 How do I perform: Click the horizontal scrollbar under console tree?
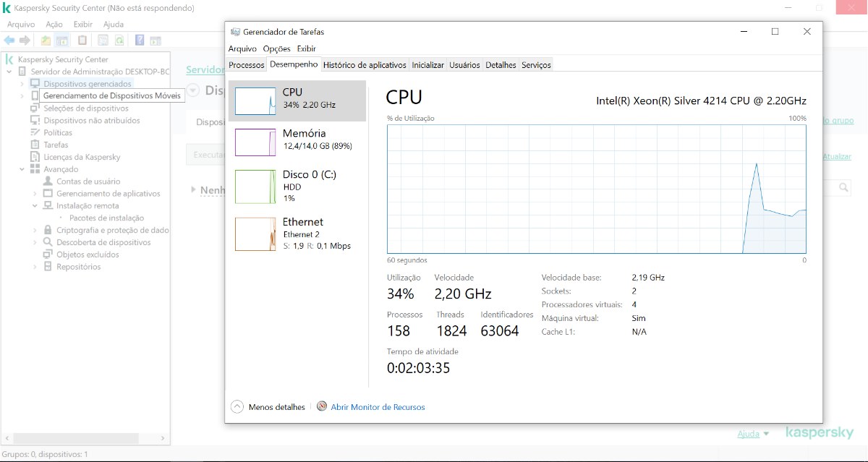tap(87, 439)
